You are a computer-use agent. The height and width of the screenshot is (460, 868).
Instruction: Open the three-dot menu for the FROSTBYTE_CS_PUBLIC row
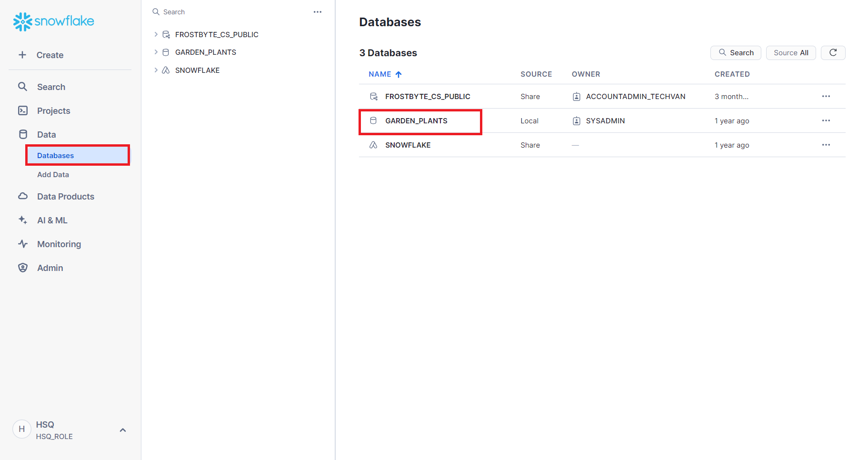coord(826,96)
